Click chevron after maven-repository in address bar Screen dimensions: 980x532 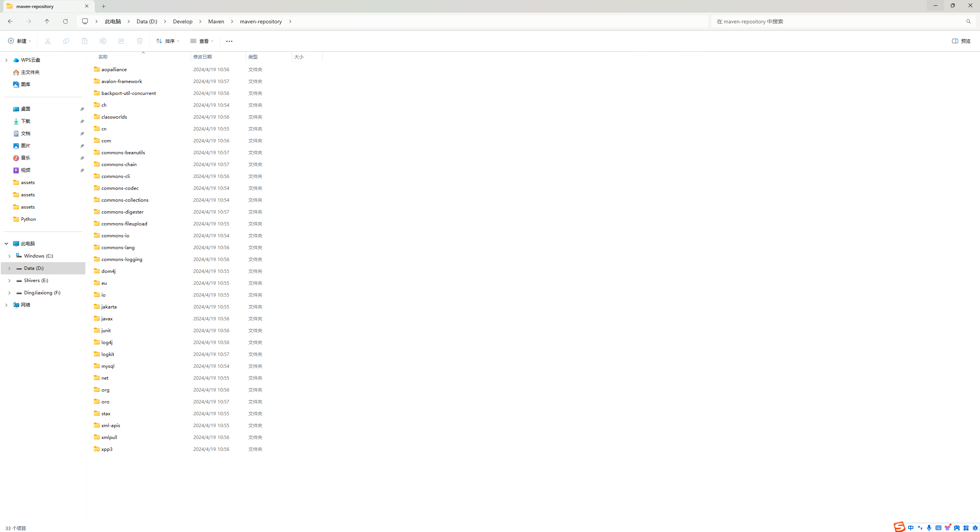[290, 21]
